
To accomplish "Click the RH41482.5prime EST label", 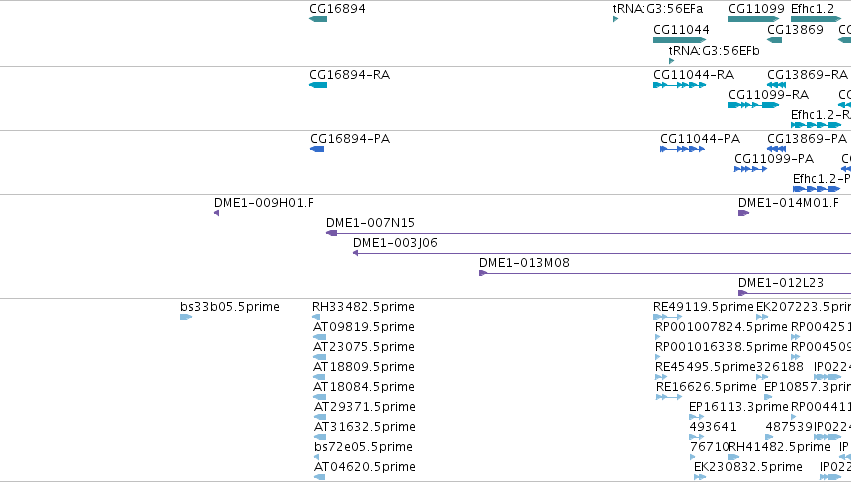I will pos(779,447).
